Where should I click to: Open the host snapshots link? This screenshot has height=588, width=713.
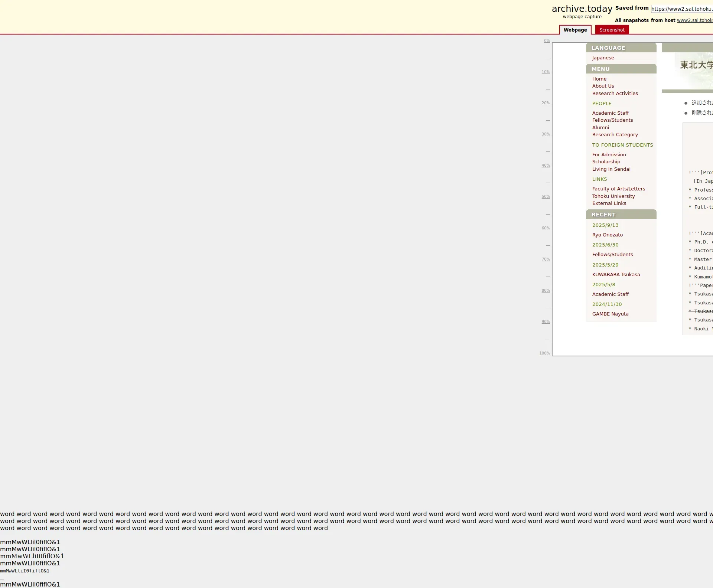click(694, 20)
